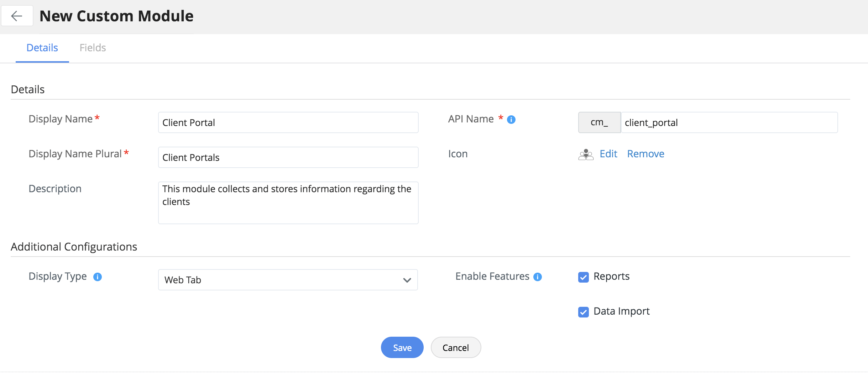Uncheck the Reports checkbox

[583, 277]
